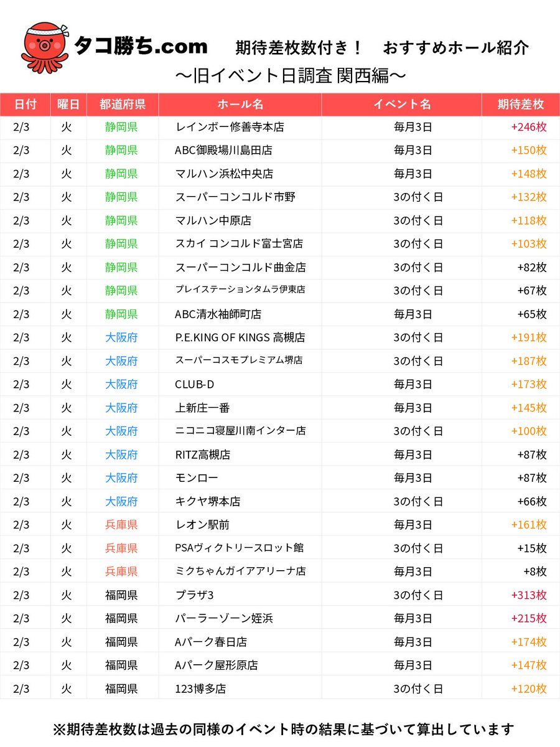This screenshot has width=560, height=747.
Task: Click the 〜旧イベント日調査 関西編〜 subtitle
Action: pyautogui.click(x=292, y=76)
